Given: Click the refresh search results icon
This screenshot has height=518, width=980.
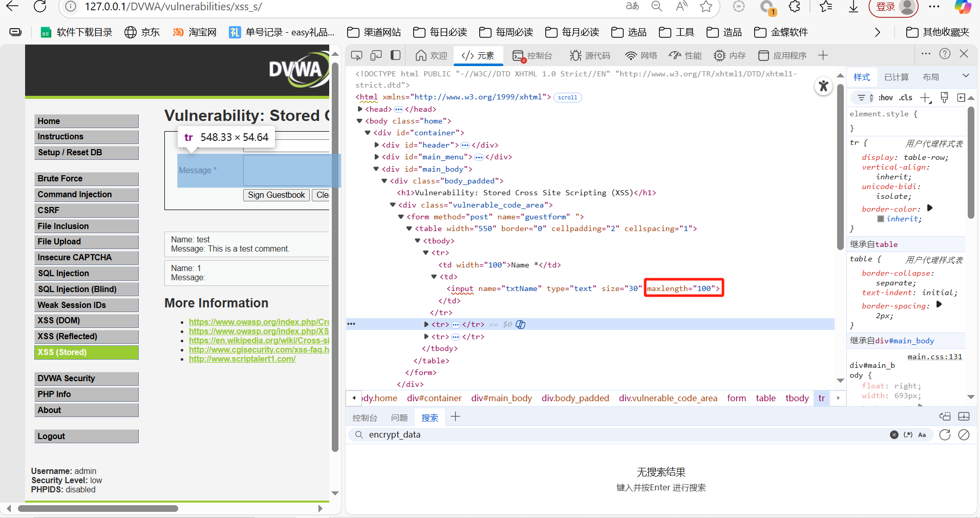Looking at the screenshot, I should pos(945,434).
